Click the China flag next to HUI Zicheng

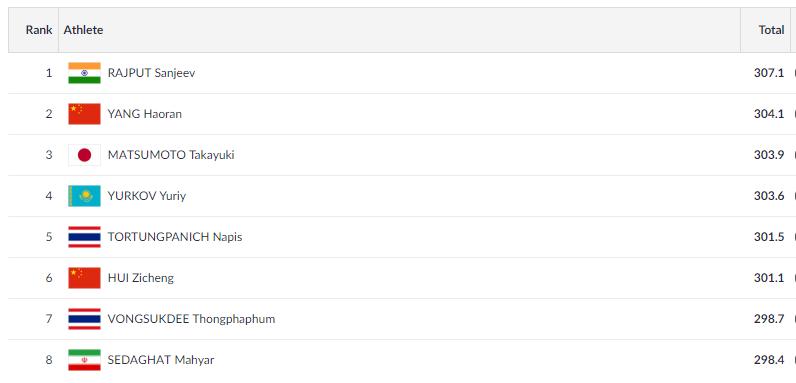tap(84, 278)
